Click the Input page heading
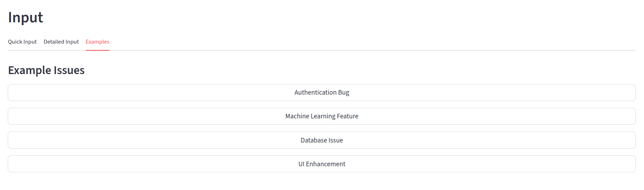Image resolution: width=644 pixels, height=190 pixels. [26, 18]
